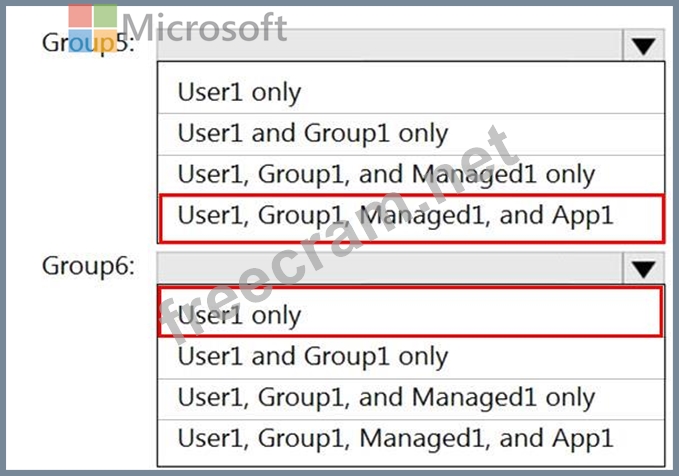679x476 pixels.
Task: Click the "Group5:" label
Action: [x=88, y=44]
